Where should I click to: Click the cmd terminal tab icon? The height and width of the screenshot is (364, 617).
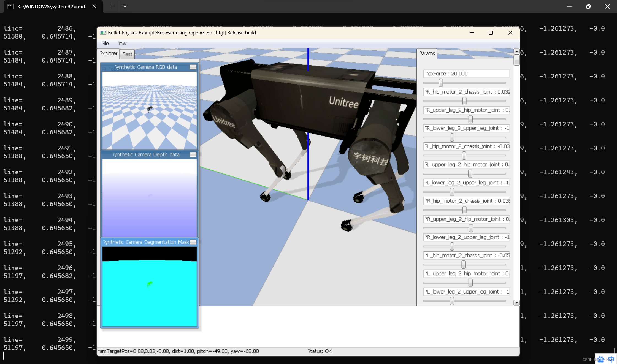click(10, 6)
